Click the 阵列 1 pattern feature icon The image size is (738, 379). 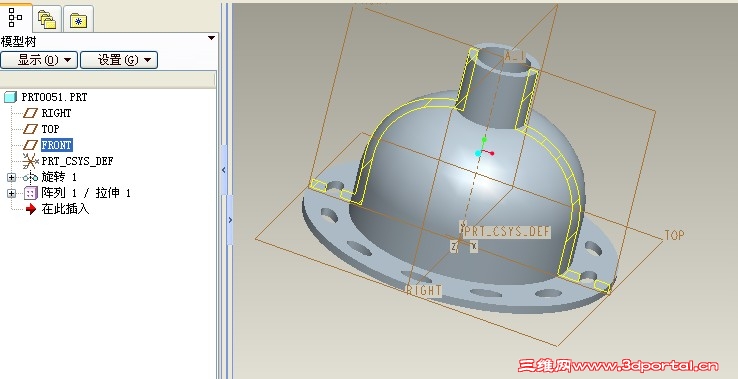(x=31, y=193)
